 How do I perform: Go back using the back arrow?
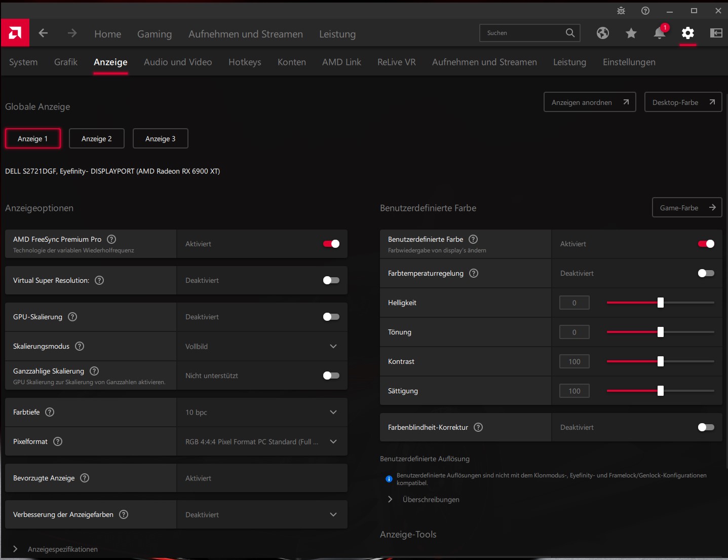(44, 33)
